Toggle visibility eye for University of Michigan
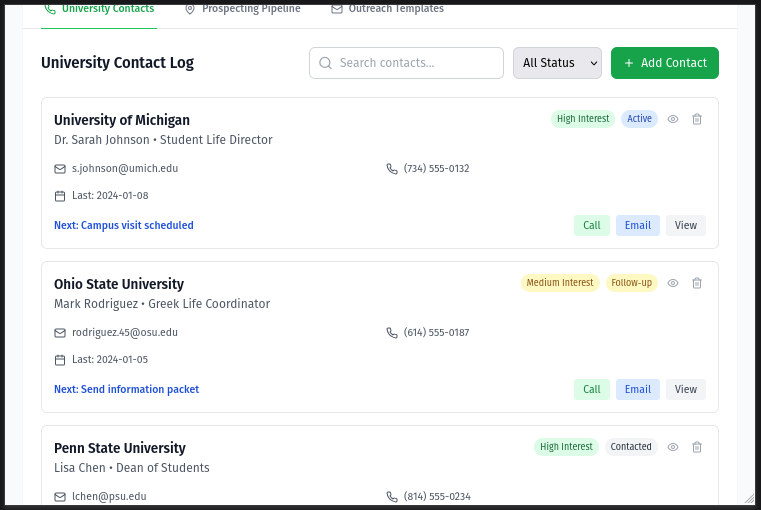This screenshot has width=761, height=510. click(673, 119)
